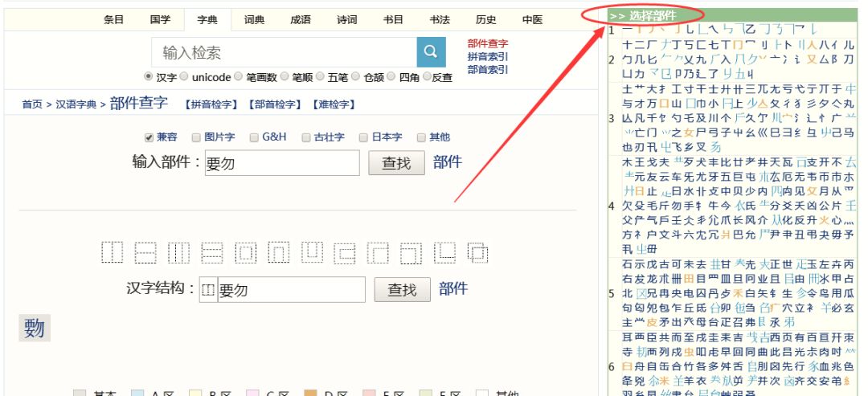This screenshot has height=396, width=868.
Task: Tick the 日本字 checkbox
Action: (363, 137)
